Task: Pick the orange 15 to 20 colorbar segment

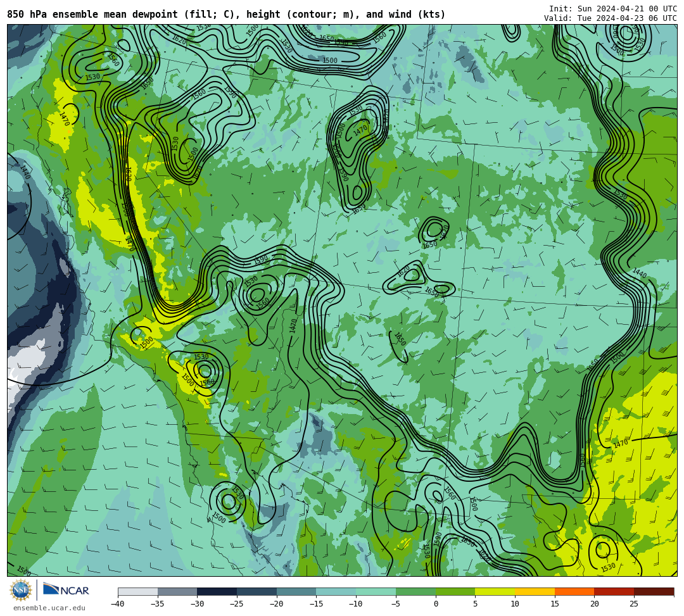Action: coord(574,591)
